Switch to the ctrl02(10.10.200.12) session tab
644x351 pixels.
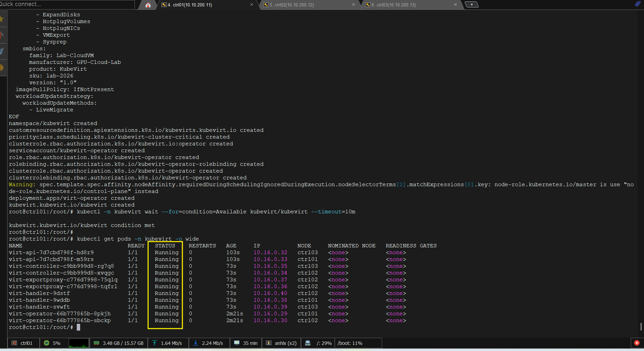pyautogui.click(x=309, y=5)
